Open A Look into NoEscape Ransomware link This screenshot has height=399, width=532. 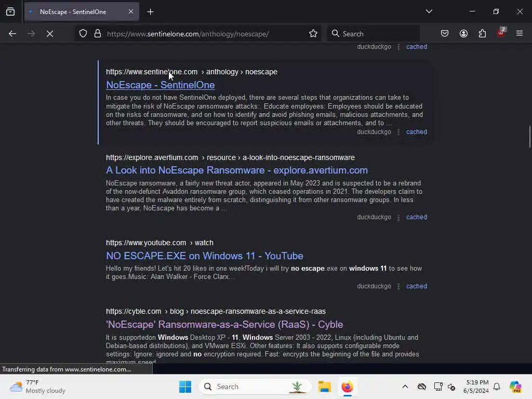237,170
